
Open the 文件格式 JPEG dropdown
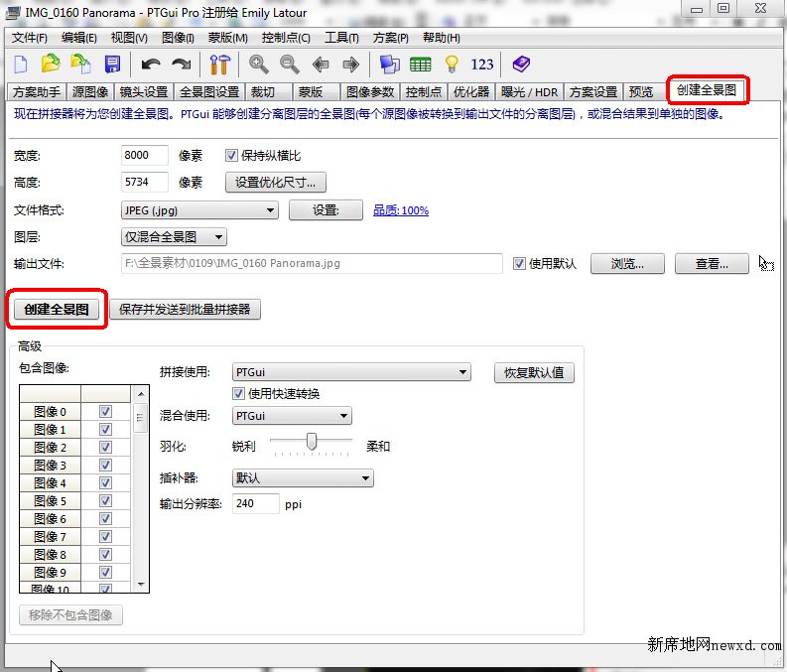point(198,210)
